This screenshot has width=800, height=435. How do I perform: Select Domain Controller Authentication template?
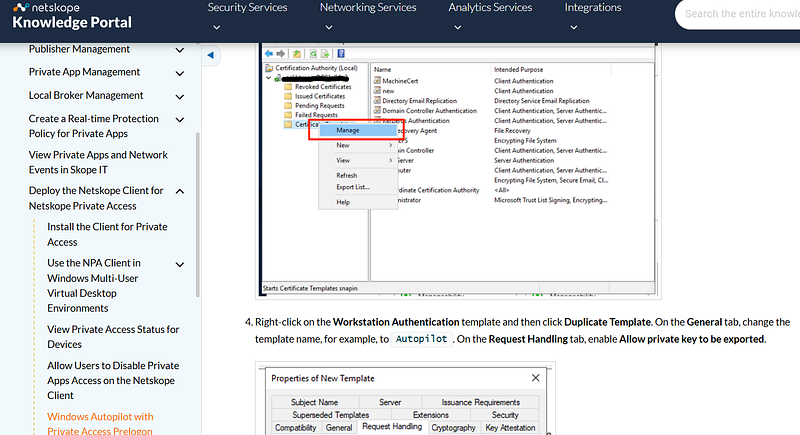click(425, 111)
